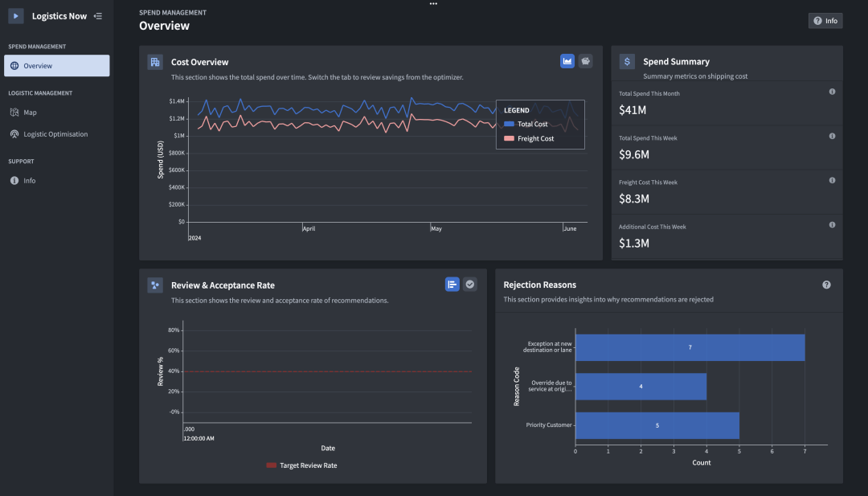Image resolution: width=868 pixels, height=496 pixels.
Task: Click the info icon for Total Spend This Month
Action: (x=832, y=92)
